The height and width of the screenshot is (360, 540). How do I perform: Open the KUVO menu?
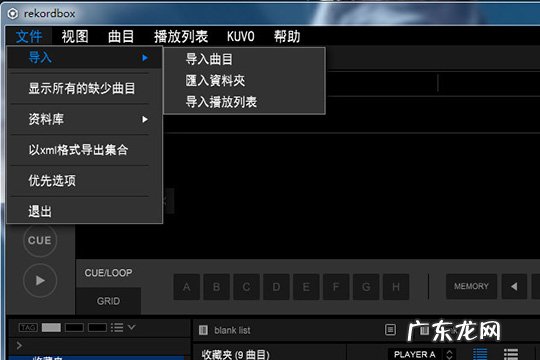pos(241,36)
